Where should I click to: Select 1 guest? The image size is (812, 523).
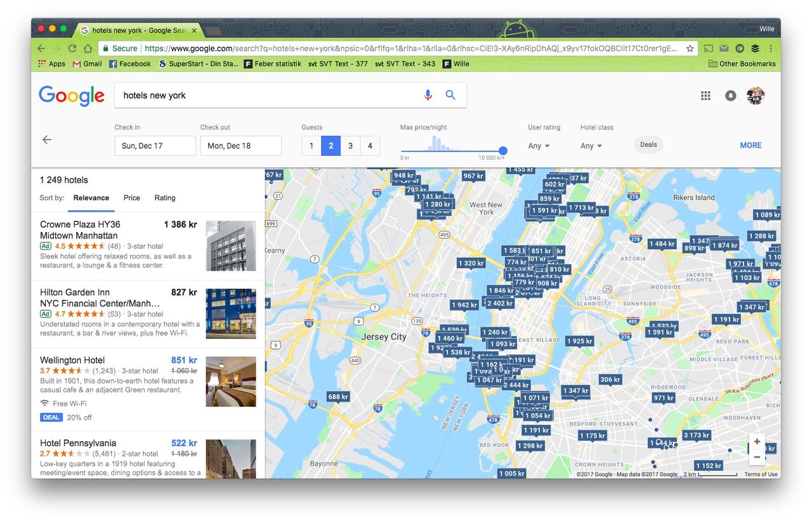311,146
